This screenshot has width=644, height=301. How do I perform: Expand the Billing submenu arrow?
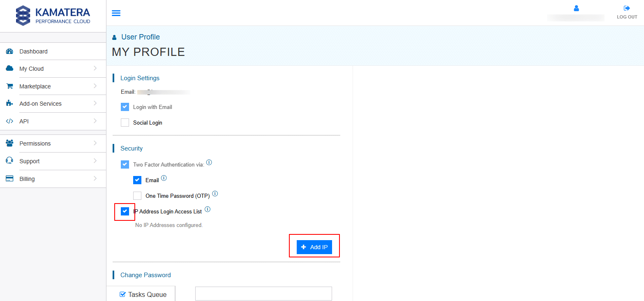[x=95, y=179]
